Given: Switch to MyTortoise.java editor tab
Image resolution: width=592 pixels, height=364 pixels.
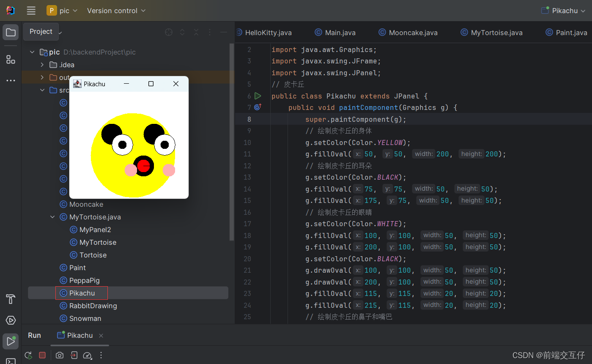Looking at the screenshot, I should tap(491, 33).
